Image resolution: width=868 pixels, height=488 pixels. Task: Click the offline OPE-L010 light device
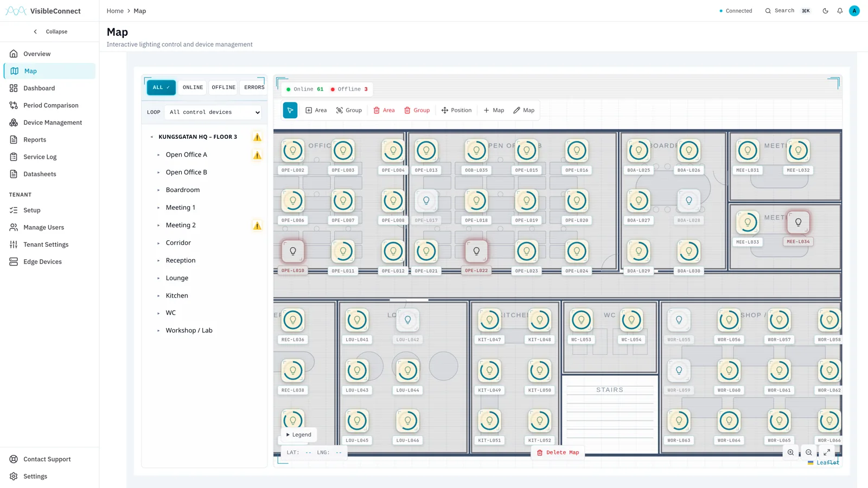point(293,251)
